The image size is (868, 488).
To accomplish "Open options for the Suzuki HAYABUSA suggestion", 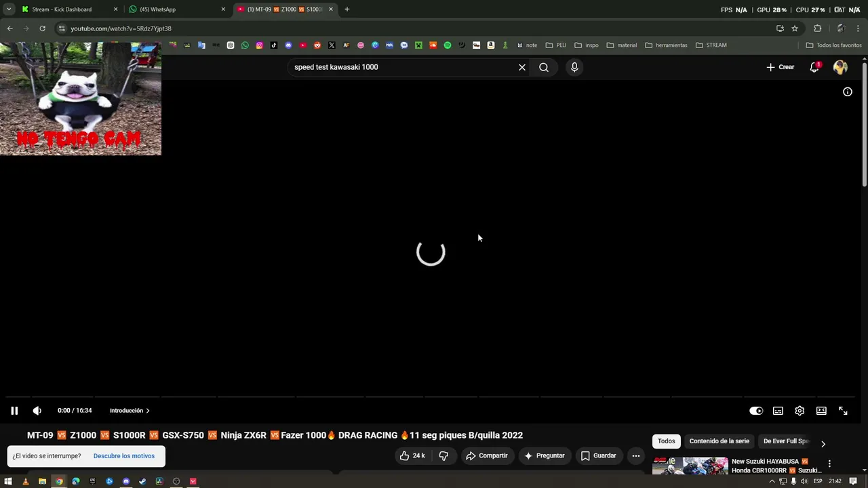I will tap(829, 464).
